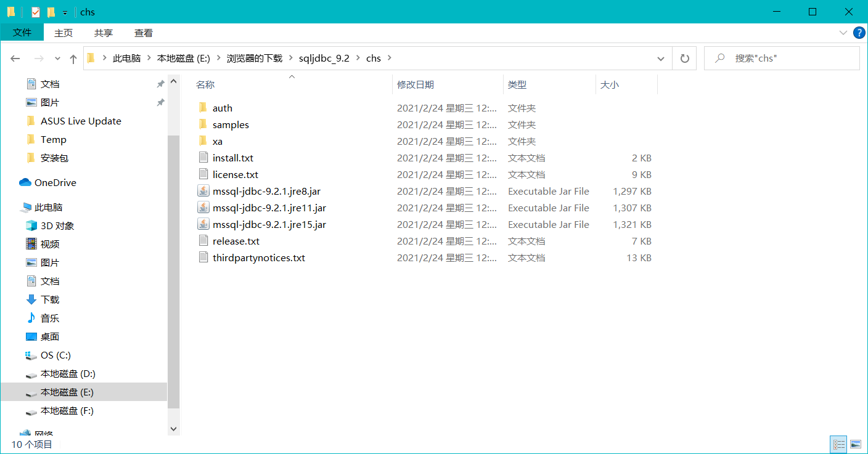Click the release.txt document icon

203,241
